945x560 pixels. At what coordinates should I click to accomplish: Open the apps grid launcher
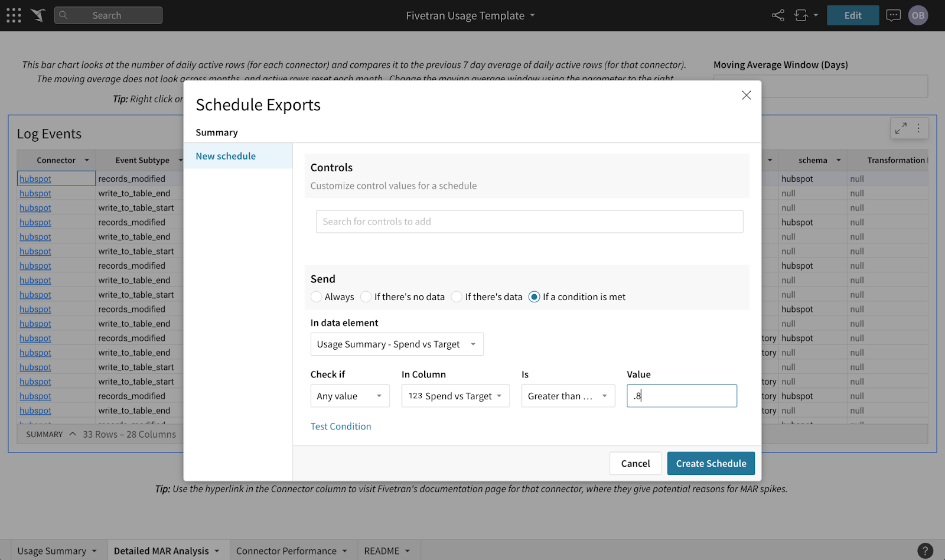[13, 15]
